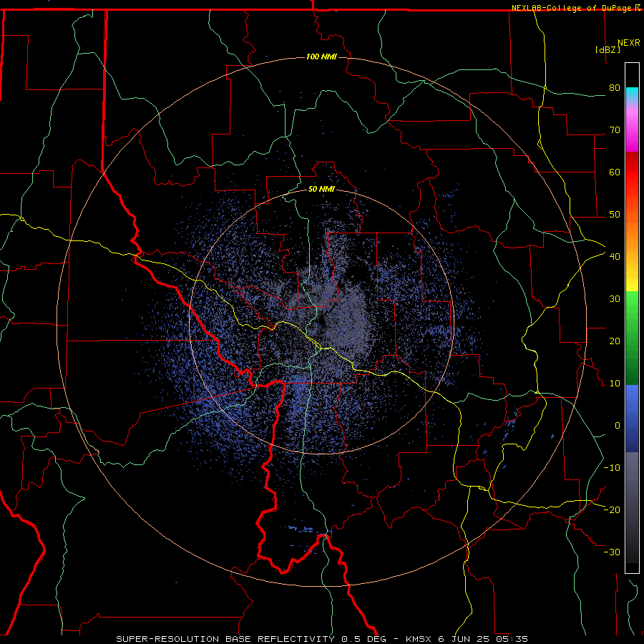Screen dimensions: 644x644
Task: Click the 80 value on the dBZ scale
Action: [615, 88]
